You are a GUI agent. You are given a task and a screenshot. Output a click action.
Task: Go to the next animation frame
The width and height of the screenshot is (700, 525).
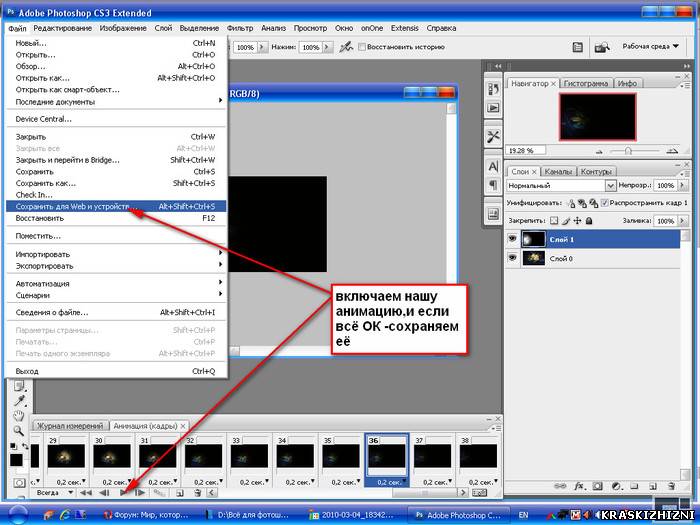click(x=140, y=493)
